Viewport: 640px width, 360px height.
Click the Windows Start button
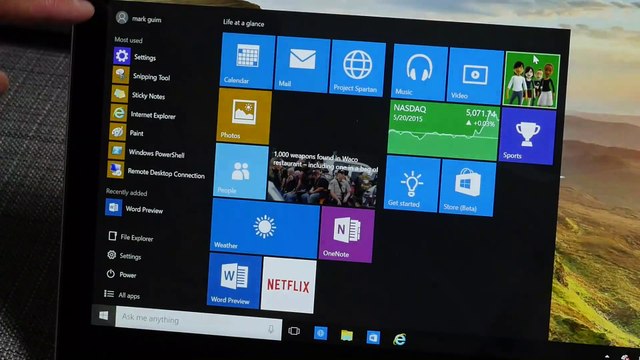pyautogui.click(x=103, y=315)
